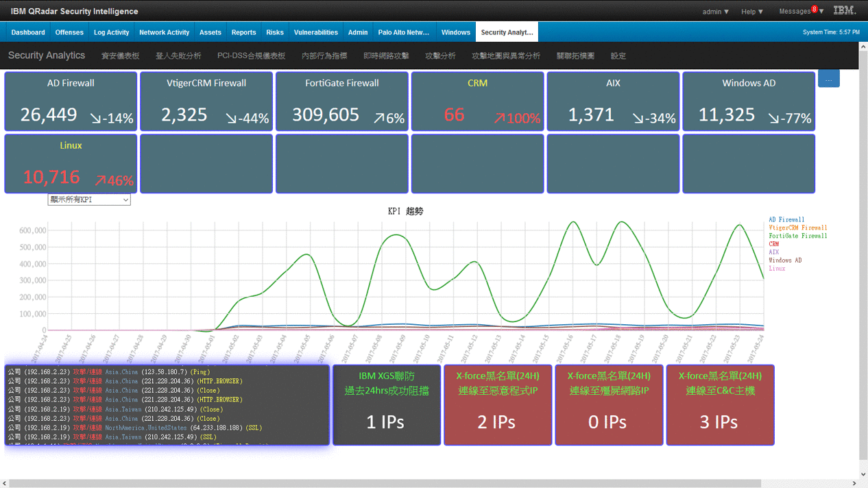Open 即時網路攻擊 page
The width and height of the screenshot is (868, 488).
point(386,56)
